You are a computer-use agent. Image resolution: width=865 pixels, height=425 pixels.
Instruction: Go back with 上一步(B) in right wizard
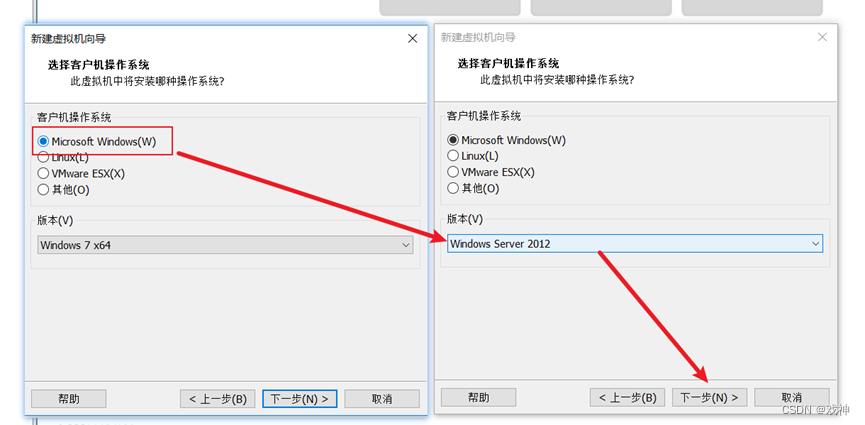627,397
